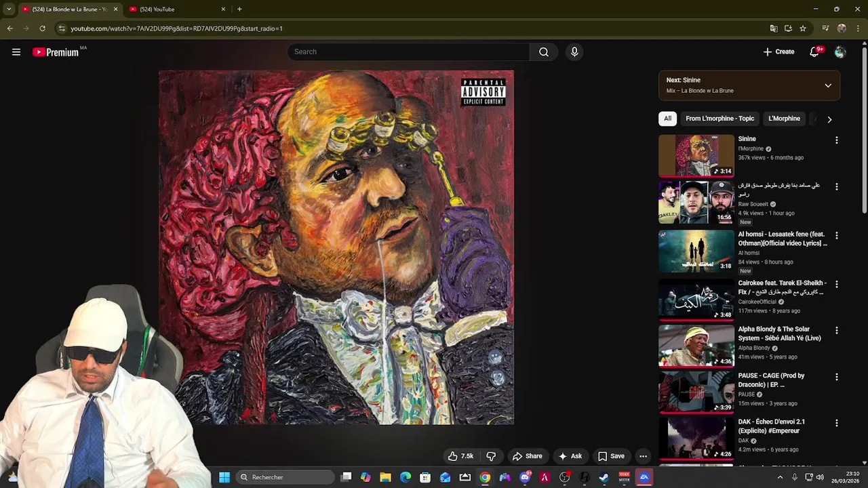The image size is (868, 488).
Task: Bookmark this page with the star
Action: (x=803, y=28)
